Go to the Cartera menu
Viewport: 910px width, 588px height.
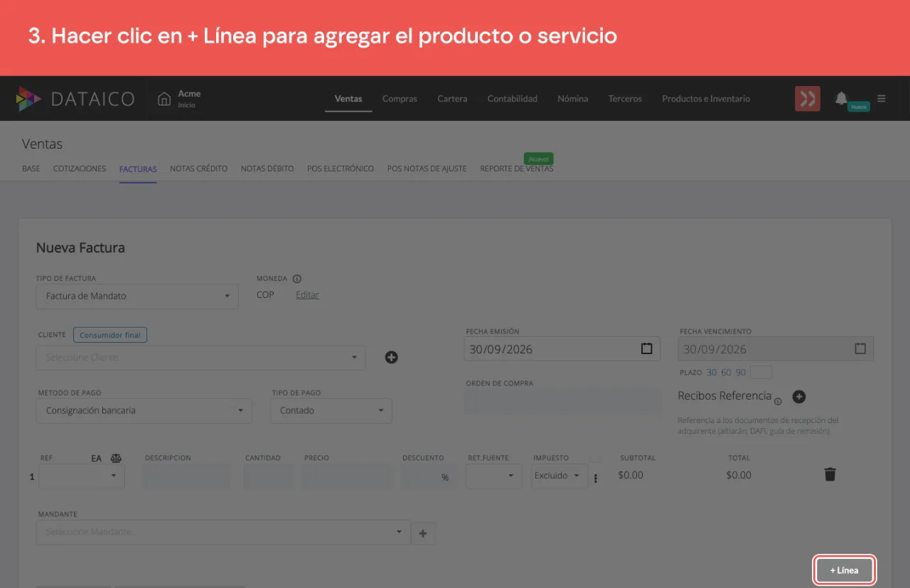[452, 99]
